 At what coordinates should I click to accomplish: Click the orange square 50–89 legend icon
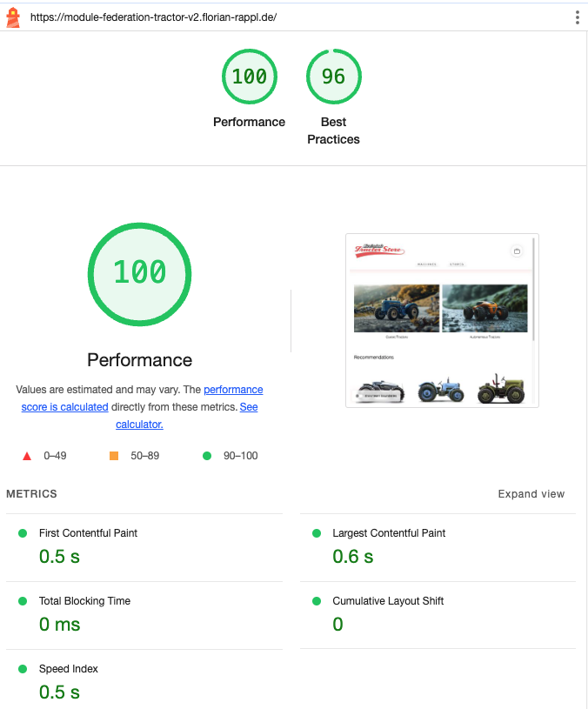[114, 456]
